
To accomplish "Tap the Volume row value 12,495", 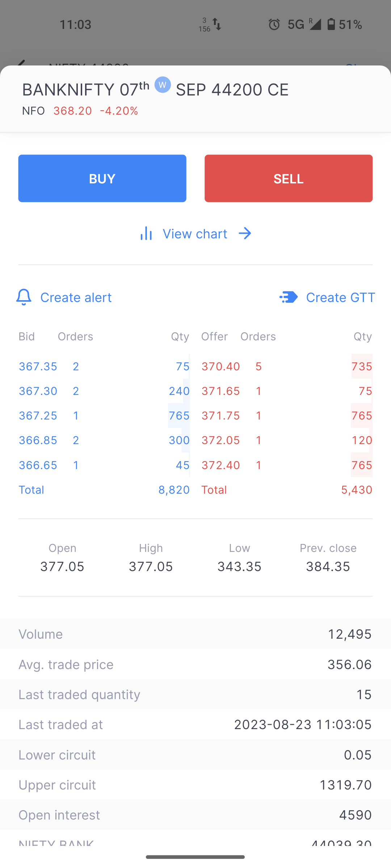I will coord(349,634).
